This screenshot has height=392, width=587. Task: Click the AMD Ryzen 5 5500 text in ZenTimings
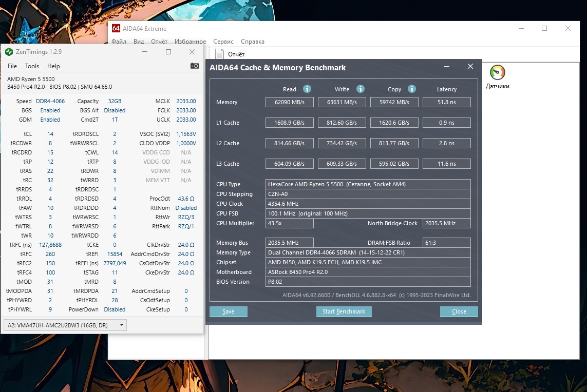tap(31, 79)
